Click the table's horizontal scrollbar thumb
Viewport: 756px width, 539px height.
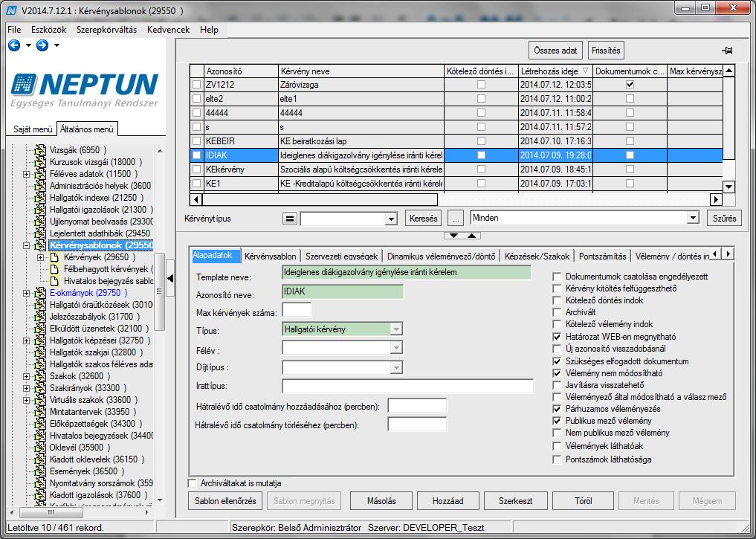tap(320, 199)
